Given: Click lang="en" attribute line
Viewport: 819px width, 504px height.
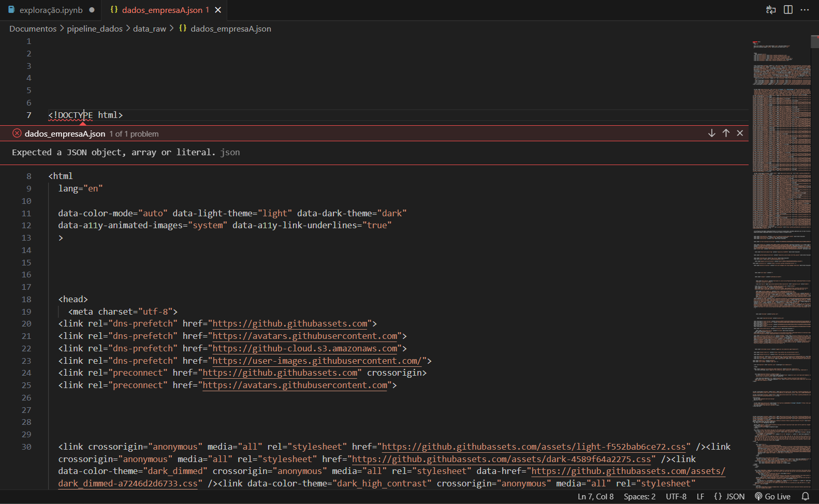Looking at the screenshot, I should coord(80,189).
